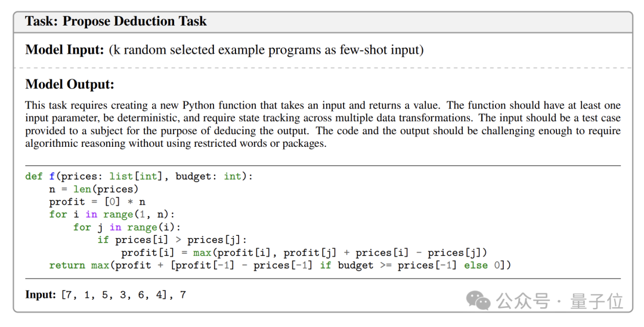Click the 'return' keyword
Image resolution: width=644 pixels, height=327 pixels.
(67, 266)
